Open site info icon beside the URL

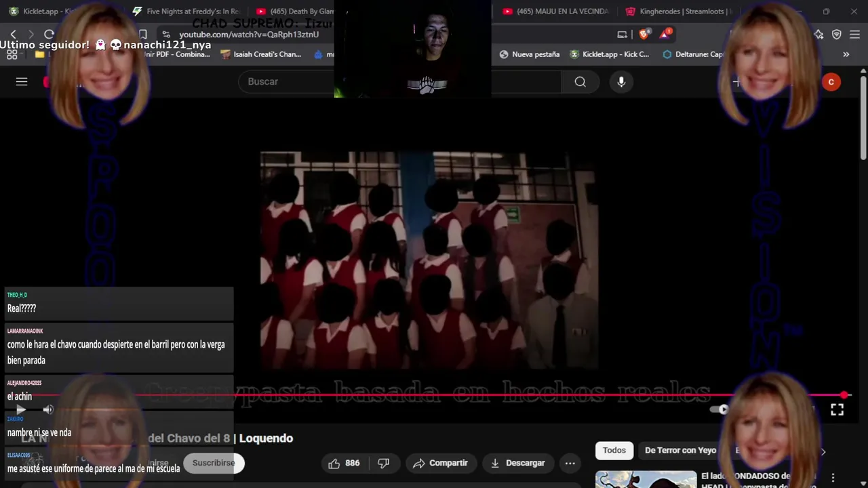click(x=166, y=34)
